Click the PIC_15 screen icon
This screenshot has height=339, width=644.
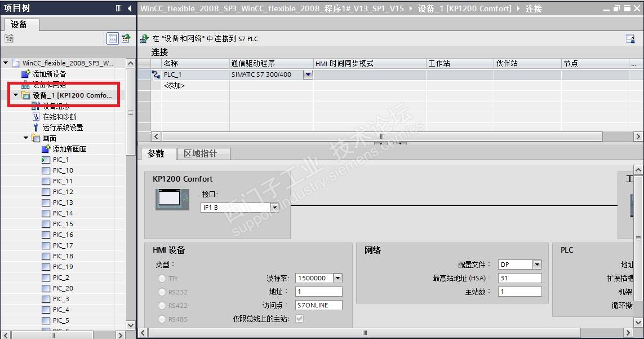46,224
